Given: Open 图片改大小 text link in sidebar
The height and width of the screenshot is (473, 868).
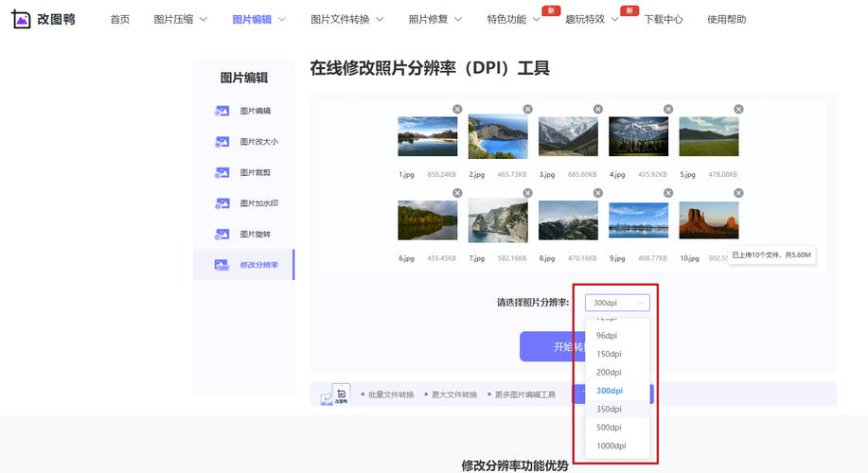Looking at the screenshot, I should (259, 142).
